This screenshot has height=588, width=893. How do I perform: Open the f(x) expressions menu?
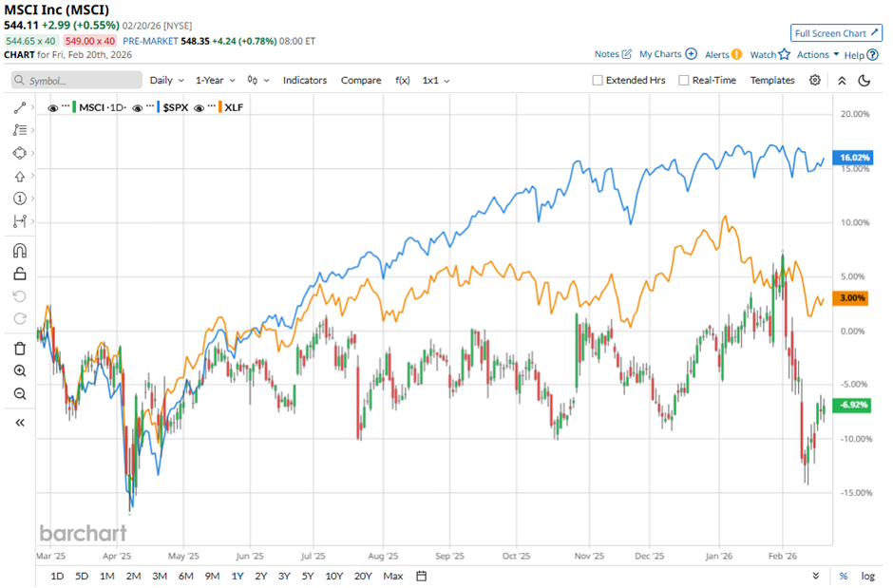point(402,80)
